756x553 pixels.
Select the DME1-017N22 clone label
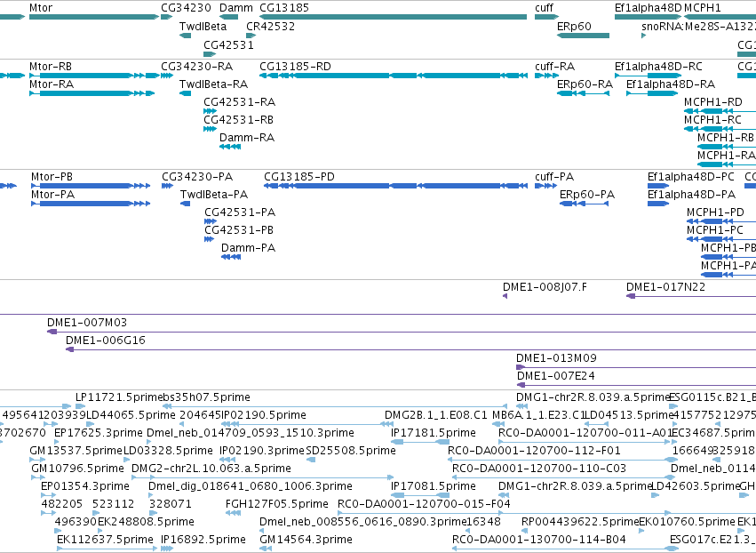point(665,287)
